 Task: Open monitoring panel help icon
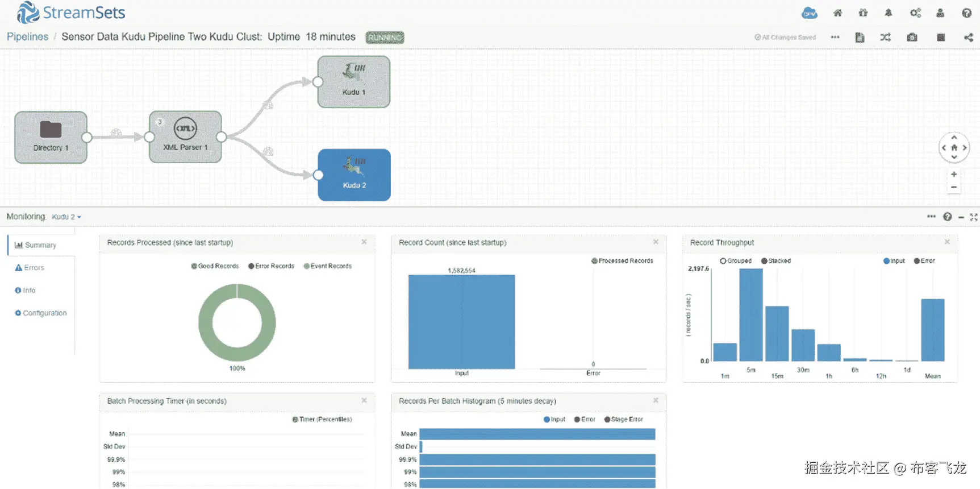tap(947, 217)
